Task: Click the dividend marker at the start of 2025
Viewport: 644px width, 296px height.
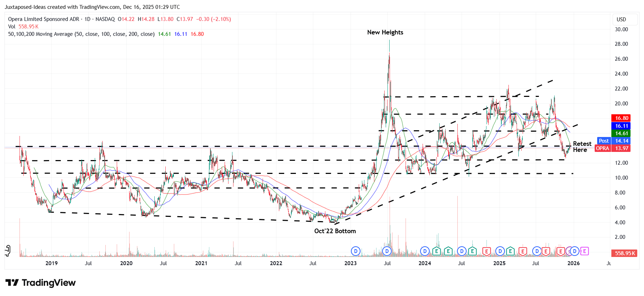Action: [x=500, y=251]
